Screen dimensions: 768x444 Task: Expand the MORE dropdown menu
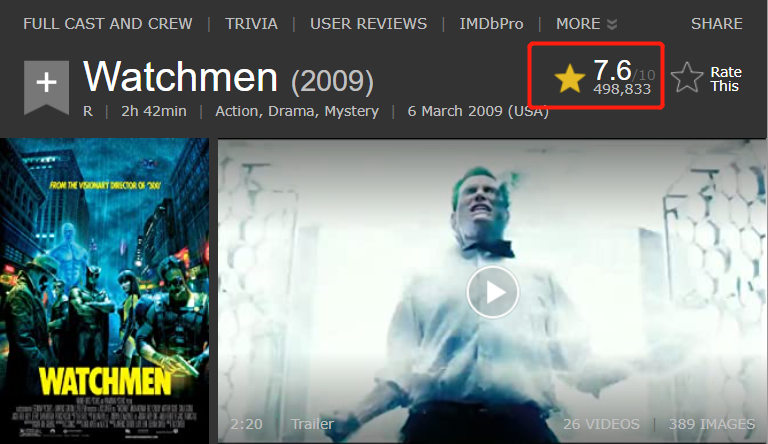586,24
